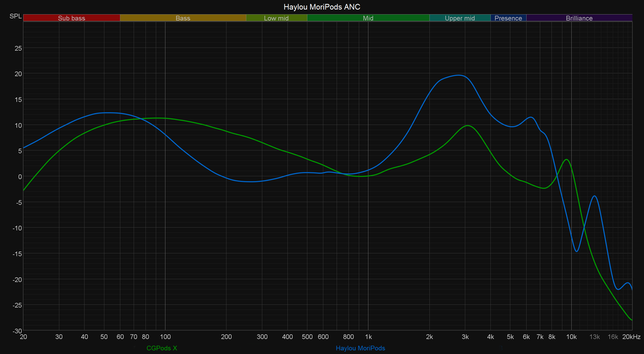Click the 3k frequency axis label

[465, 337]
